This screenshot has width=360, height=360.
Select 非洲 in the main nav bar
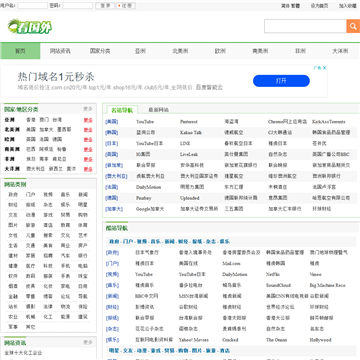point(300,51)
